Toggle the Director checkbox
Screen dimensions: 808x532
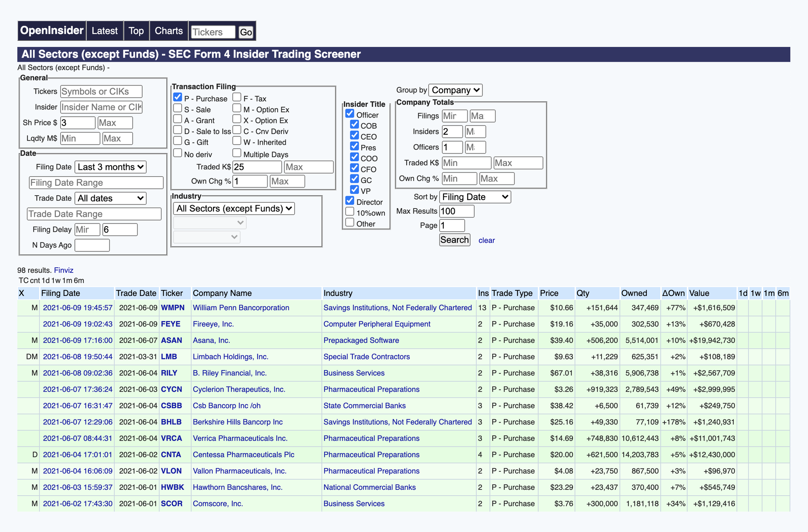[350, 201]
